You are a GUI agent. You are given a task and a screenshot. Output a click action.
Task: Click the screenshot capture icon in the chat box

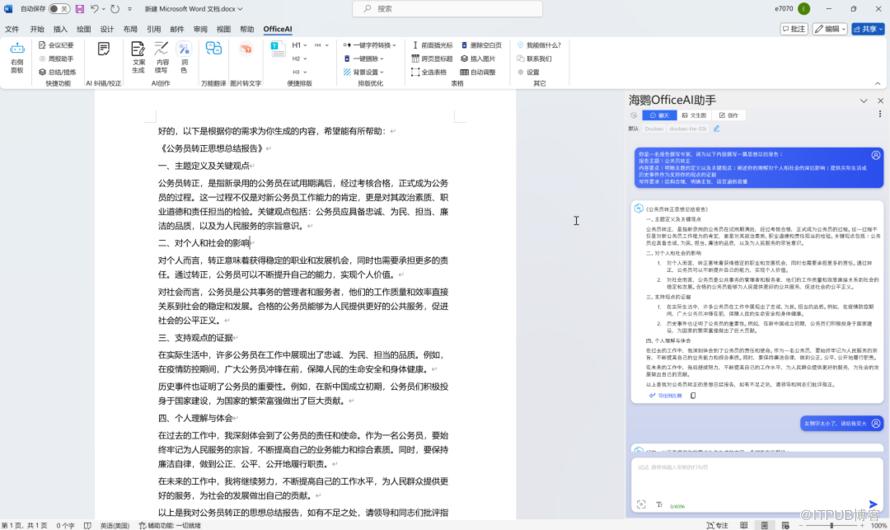tap(642, 504)
